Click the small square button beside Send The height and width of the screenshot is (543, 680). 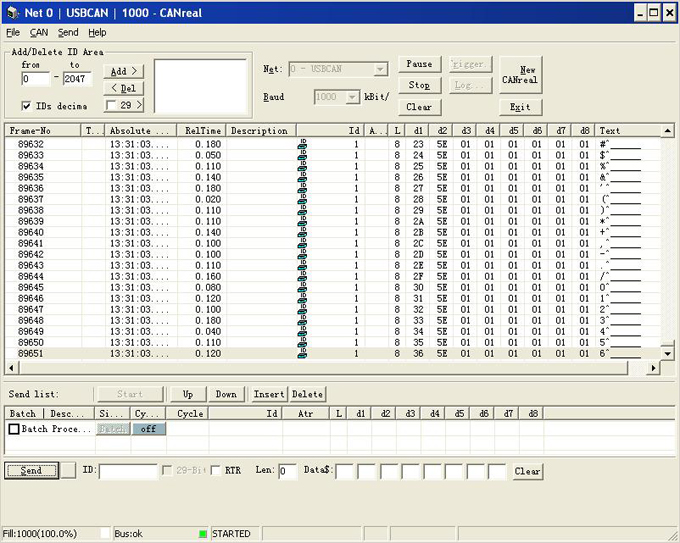68,471
